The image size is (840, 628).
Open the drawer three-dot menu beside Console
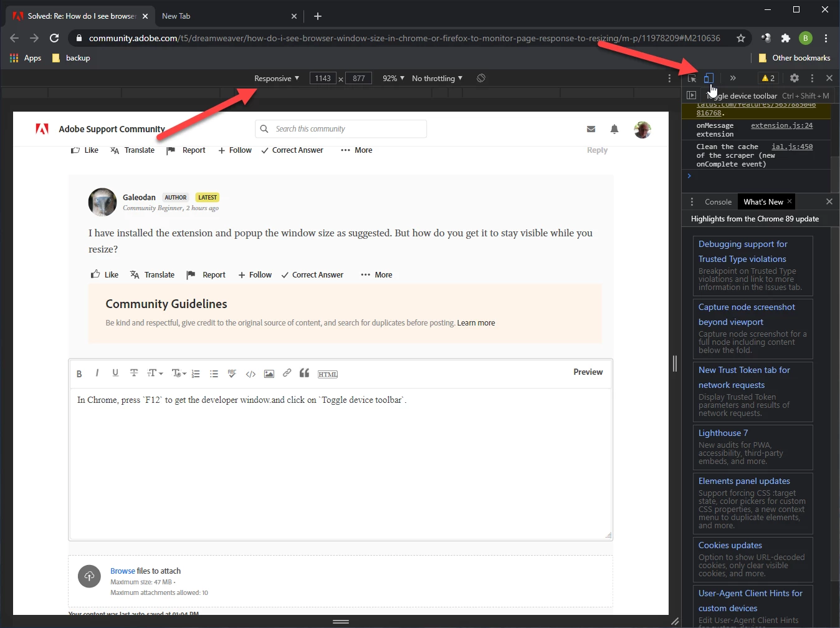point(692,202)
